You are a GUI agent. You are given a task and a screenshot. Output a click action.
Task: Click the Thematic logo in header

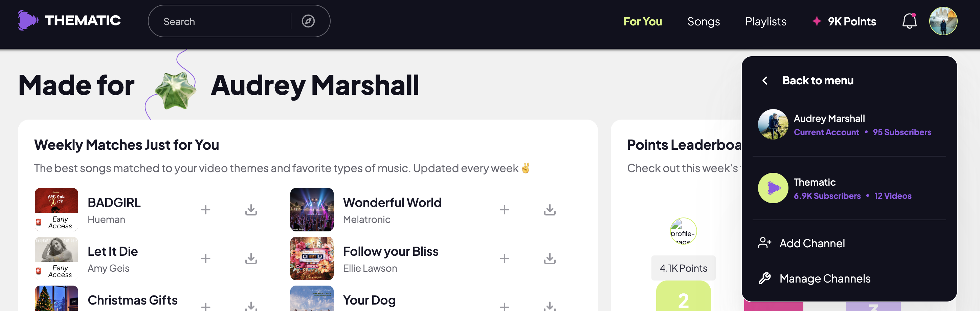(69, 21)
